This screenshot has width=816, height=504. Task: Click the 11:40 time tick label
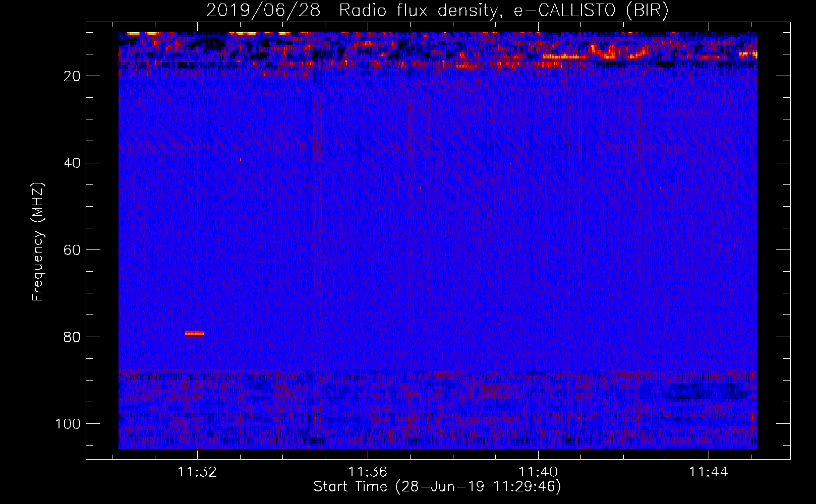(538, 472)
